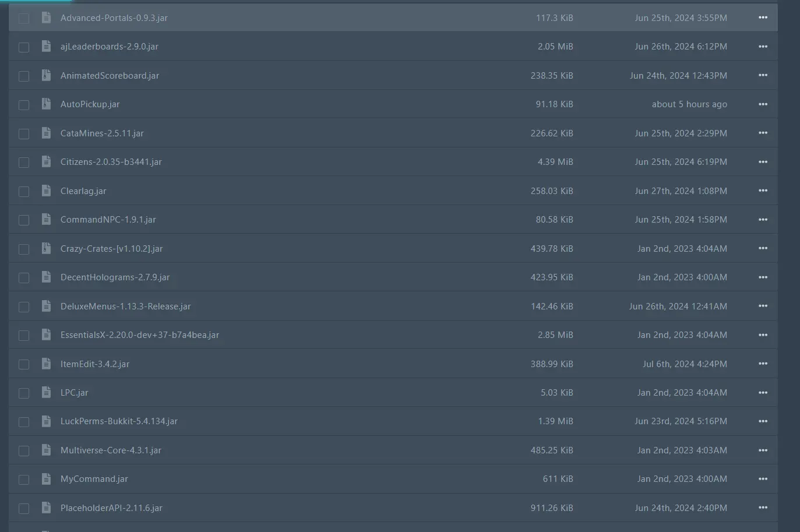This screenshot has height=532, width=800.
Task: Open the AutoPickup.jar file name
Action: pyautogui.click(x=90, y=104)
